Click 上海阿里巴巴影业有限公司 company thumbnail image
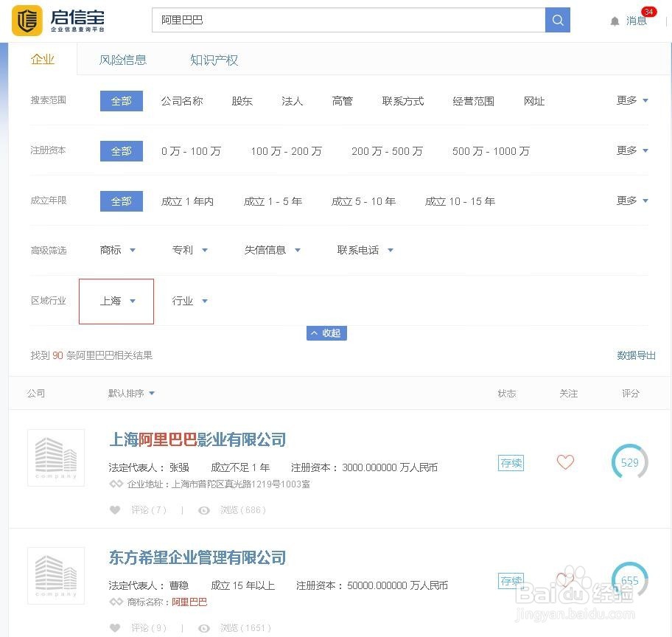The image size is (672, 637). tap(56, 458)
